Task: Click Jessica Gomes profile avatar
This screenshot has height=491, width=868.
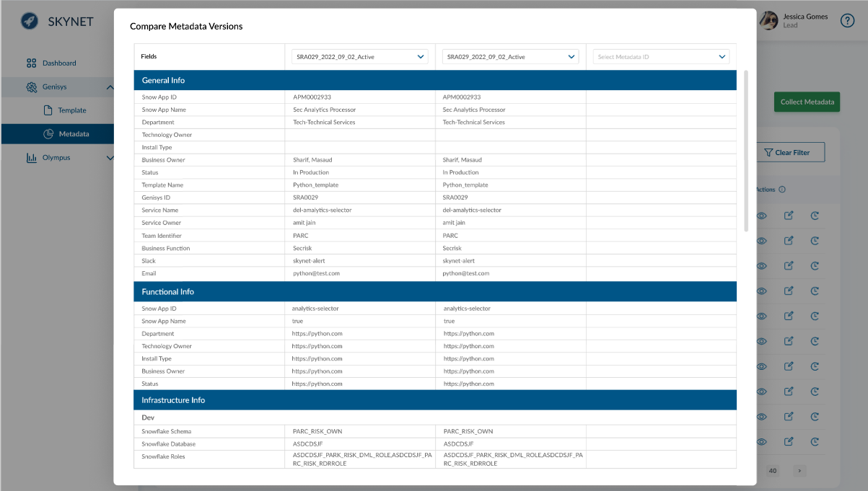Action: [x=770, y=20]
